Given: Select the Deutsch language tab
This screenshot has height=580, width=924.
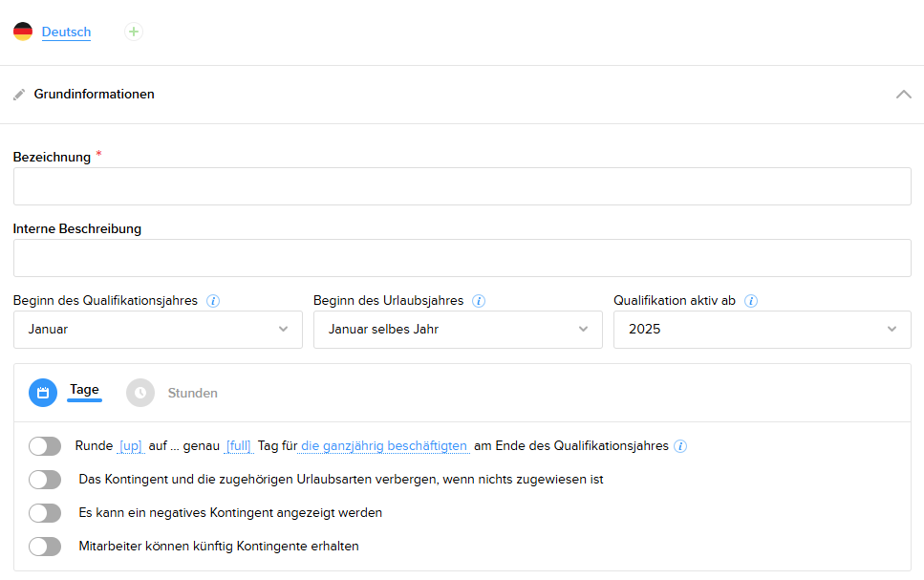Looking at the screenshot, I should (66, 32).
